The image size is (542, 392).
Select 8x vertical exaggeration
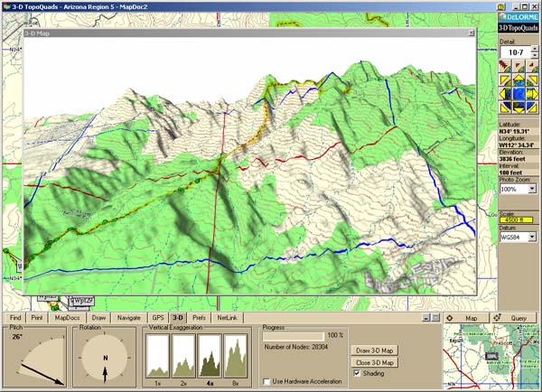tap(236, 356)
